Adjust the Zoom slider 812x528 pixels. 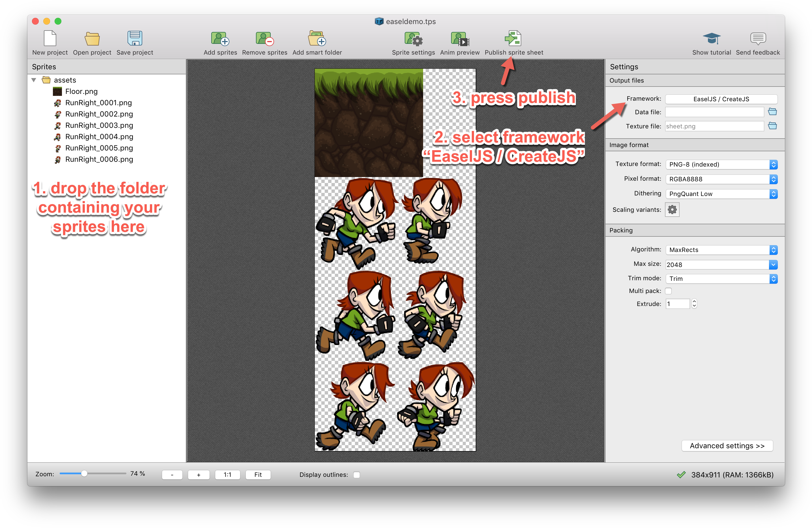pyautogui.click(x=85, y=473)
